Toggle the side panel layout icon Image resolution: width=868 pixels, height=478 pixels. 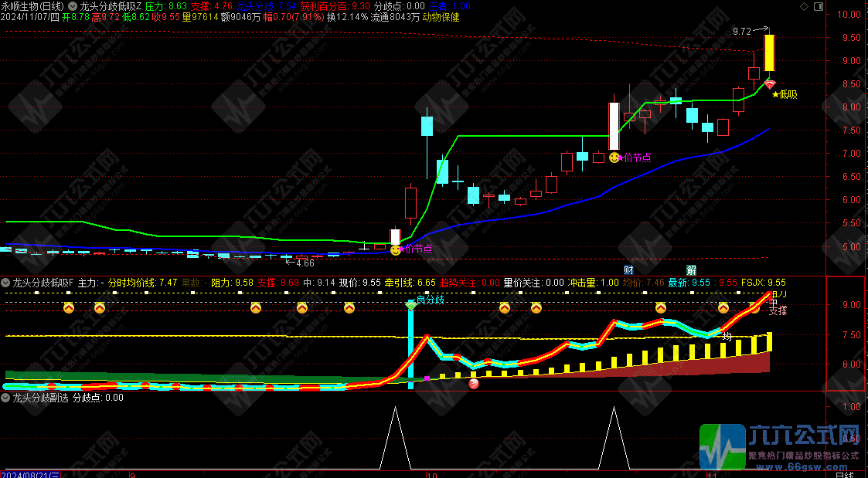pyautogui.click(x=818, y=6)
